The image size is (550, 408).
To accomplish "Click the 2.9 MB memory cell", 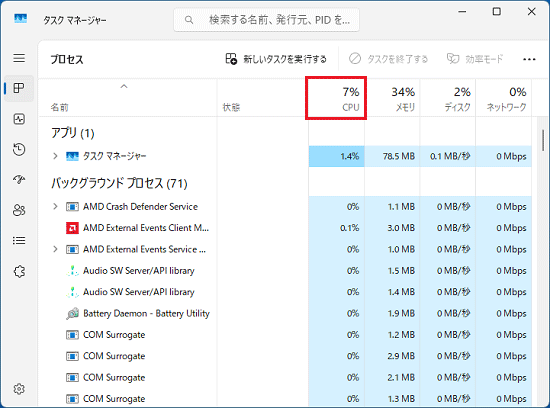I will click(392, 356).
